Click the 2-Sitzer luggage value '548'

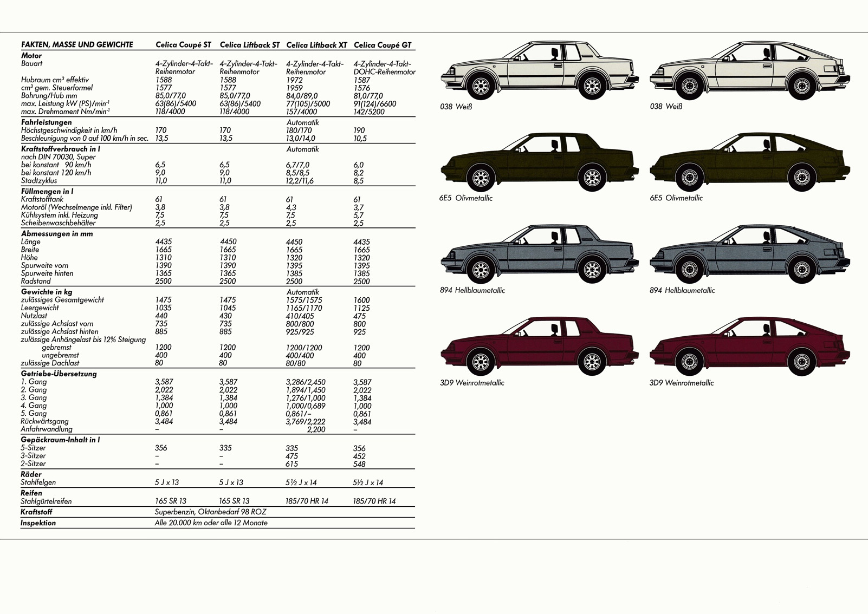point(359,464)
